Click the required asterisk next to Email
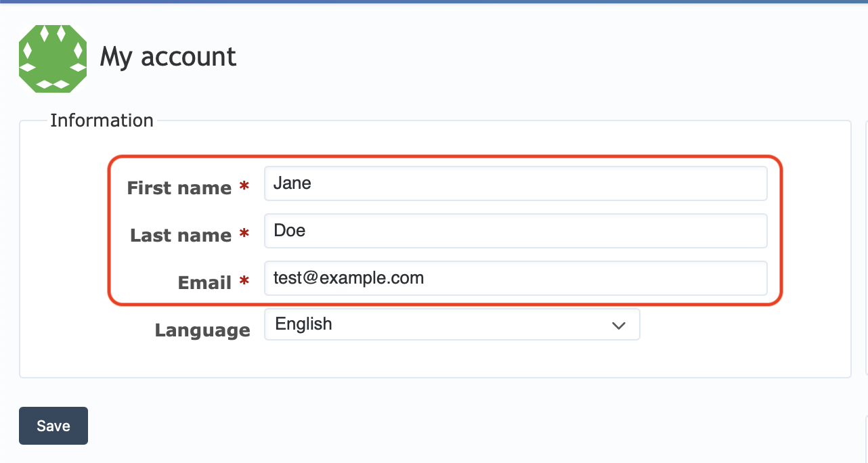 point(244,282)
